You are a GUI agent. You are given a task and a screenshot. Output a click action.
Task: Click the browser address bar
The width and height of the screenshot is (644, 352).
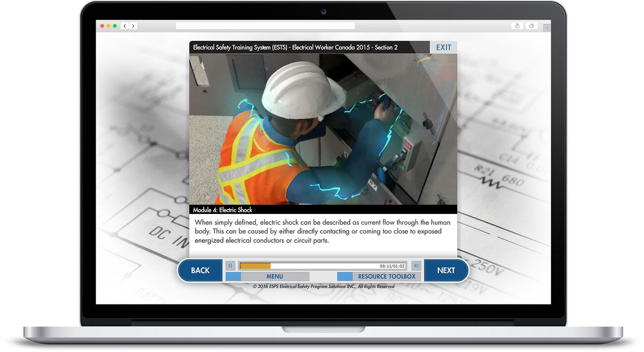[265, 26]
